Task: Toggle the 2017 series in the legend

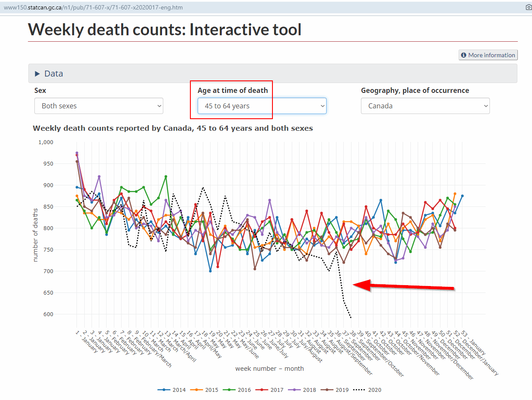Action: tap(269, 390)
